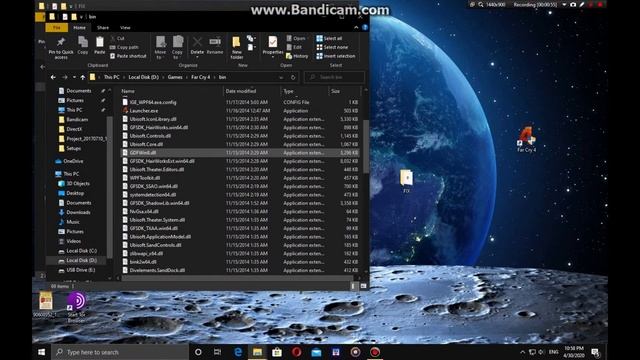Image resolution: width=640 pixels, height=360 pixels.
Task: Click Select none in ribbon
Action: [332, 47]
